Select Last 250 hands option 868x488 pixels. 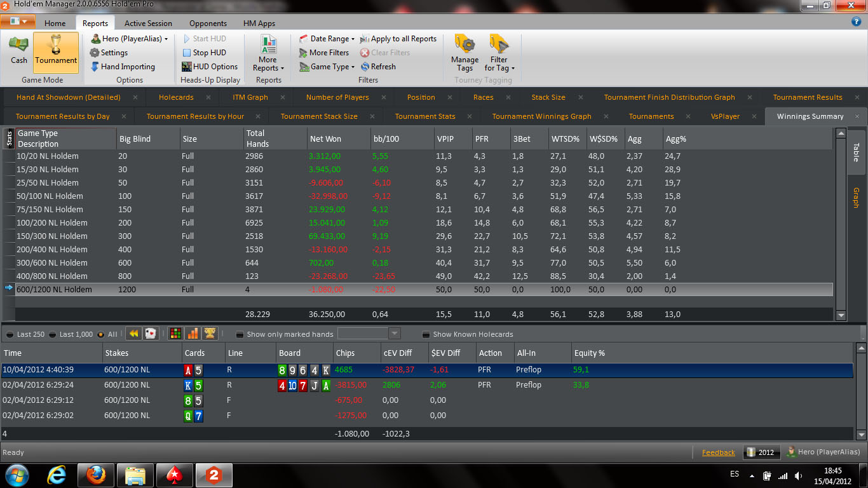[x=26, y=334]
